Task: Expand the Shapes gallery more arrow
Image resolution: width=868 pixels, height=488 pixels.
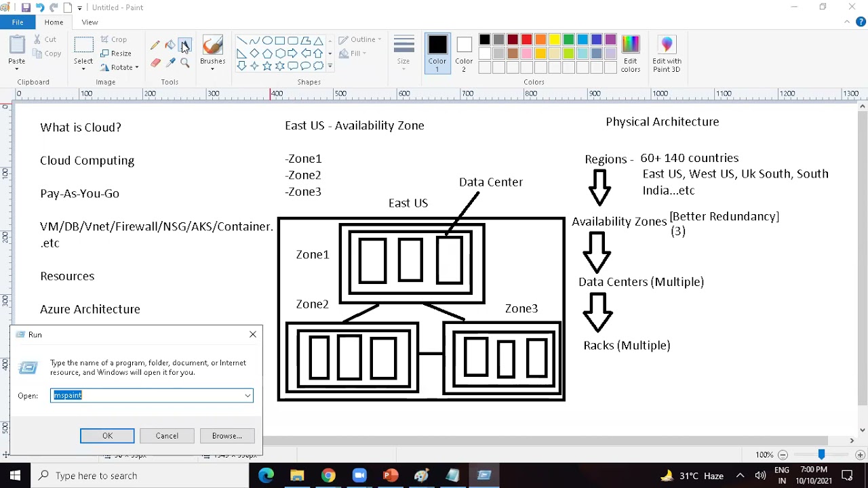Action: point(330,66)
